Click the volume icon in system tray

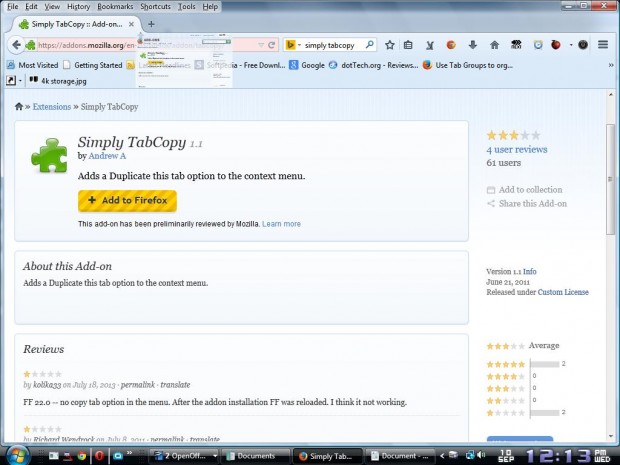[481, 455]
